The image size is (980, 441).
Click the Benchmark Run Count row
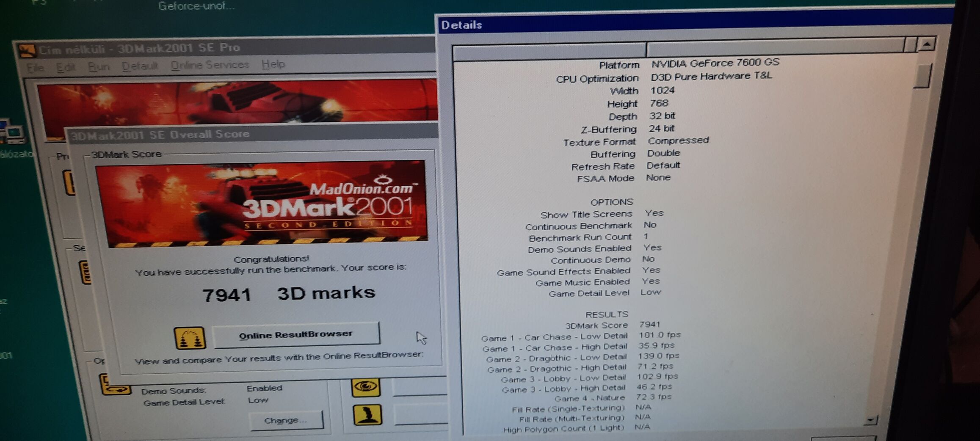(x=588, y=237)
